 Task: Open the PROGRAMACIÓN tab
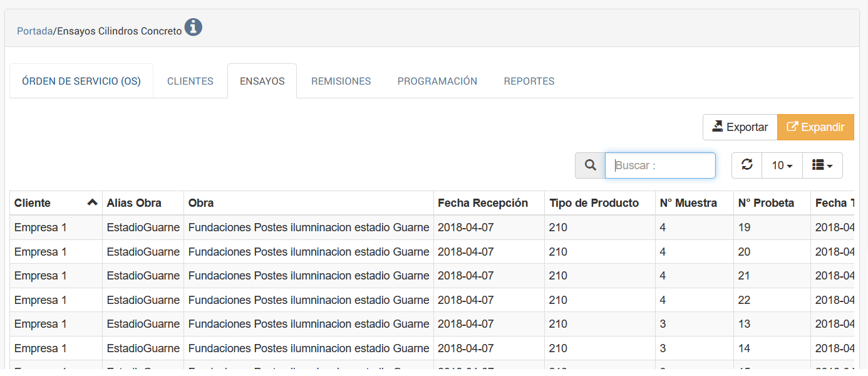coord(437,81)
